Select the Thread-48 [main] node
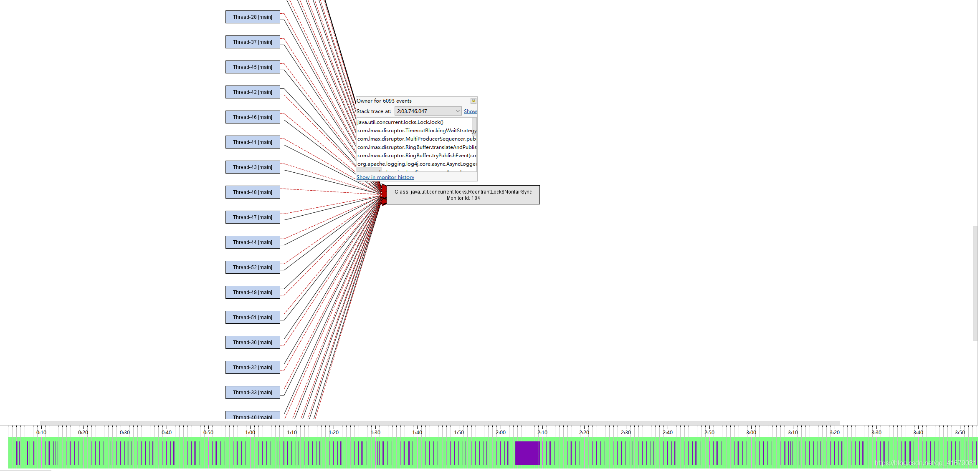The height and width of the screenshot is (471, 980). 253,192
